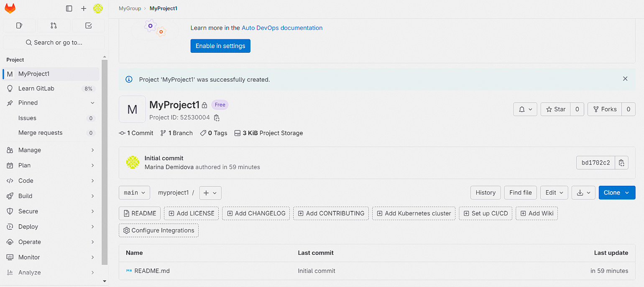Click the Analyze chart icon in sidebar
This screenshot has height=287, width=644.
10,272
